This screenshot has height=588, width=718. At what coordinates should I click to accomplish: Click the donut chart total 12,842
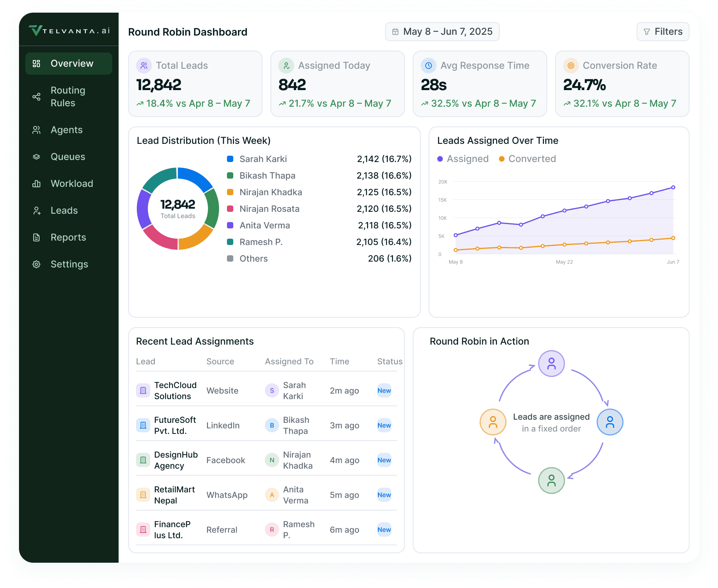(x=178, y=204)
